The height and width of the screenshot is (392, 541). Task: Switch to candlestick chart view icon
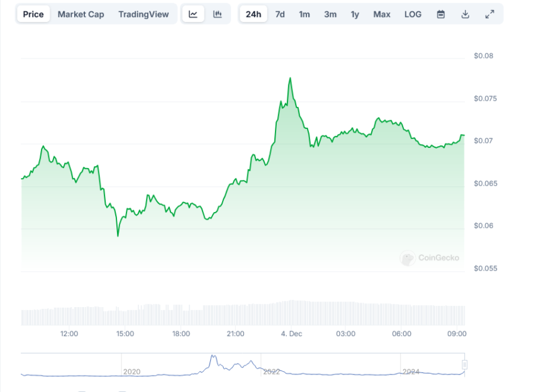click(x=218, y=14)
